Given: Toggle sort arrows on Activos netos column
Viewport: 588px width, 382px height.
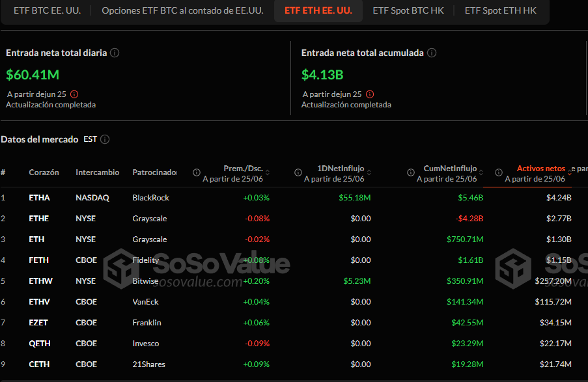Looking at the screenshot, I should (569, 172).
